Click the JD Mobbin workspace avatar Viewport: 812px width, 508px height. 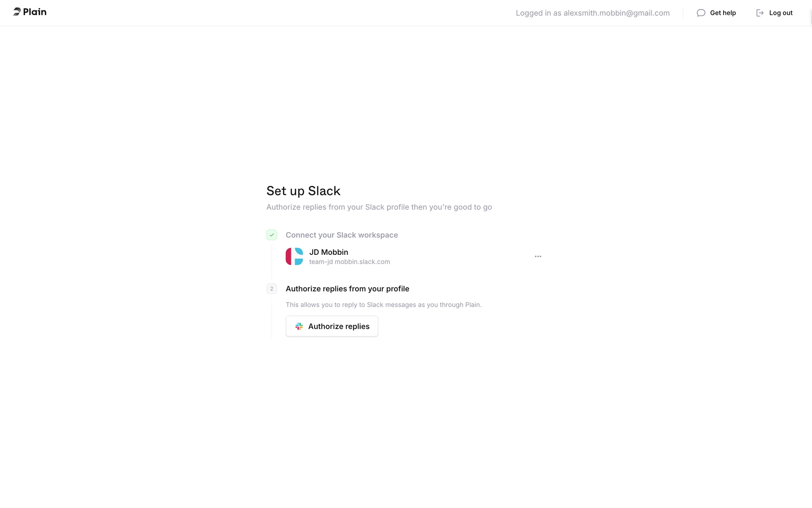[x=294, y=257]
